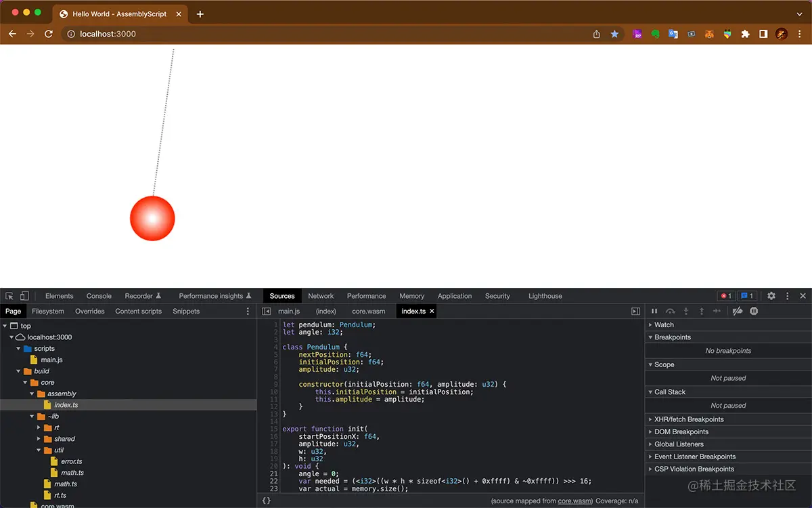
Task: Reload the localhost page
Action: 49,34
